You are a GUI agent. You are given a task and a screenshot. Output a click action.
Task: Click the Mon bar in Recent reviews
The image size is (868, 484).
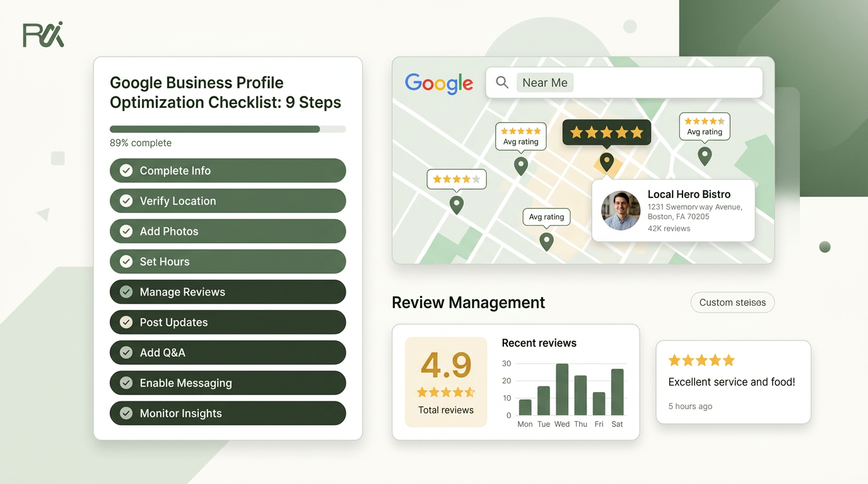coord(525,407)
